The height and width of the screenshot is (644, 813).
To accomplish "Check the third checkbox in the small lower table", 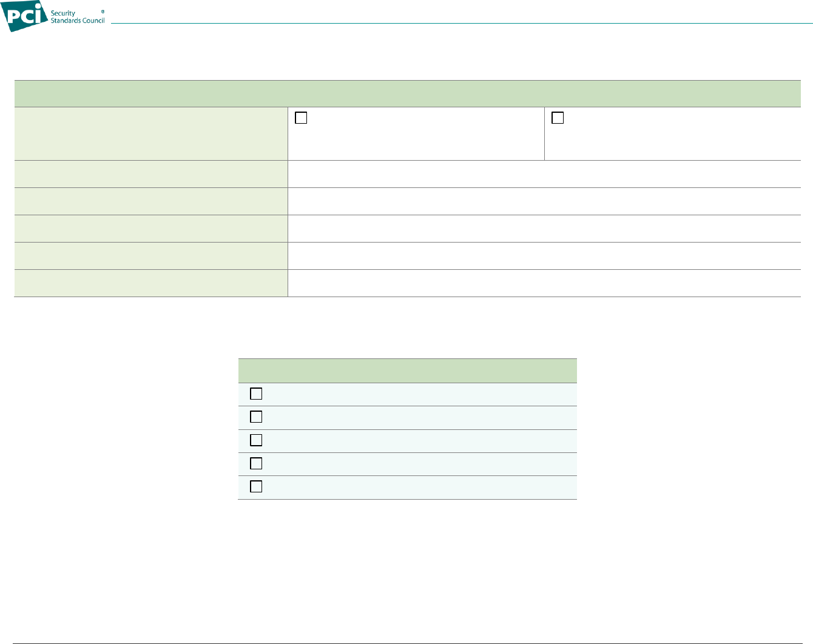I will [256, 440].
